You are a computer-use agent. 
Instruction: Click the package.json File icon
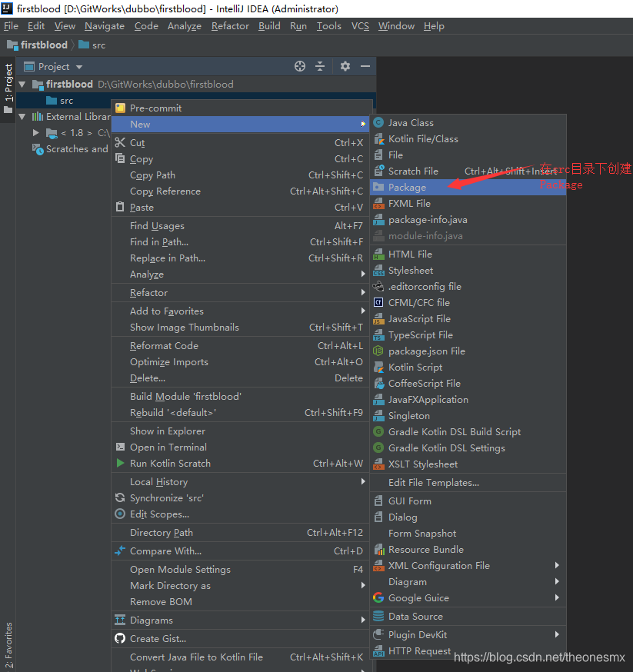[378, 351]
